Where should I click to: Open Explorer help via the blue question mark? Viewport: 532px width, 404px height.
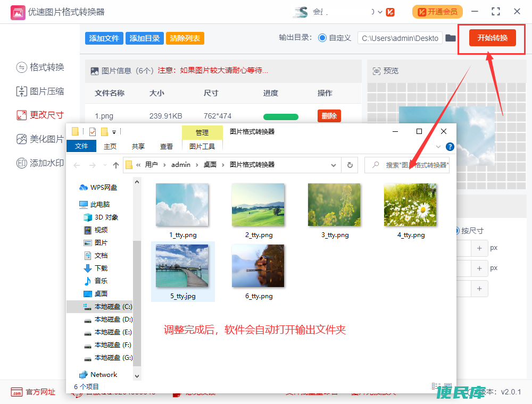pos(450,147)
